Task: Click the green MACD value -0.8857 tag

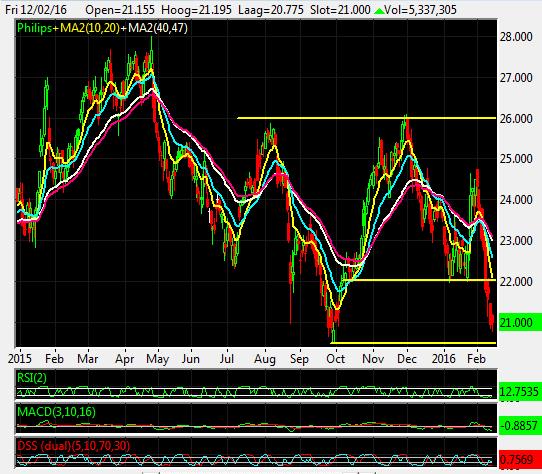Action: (520, 425)
